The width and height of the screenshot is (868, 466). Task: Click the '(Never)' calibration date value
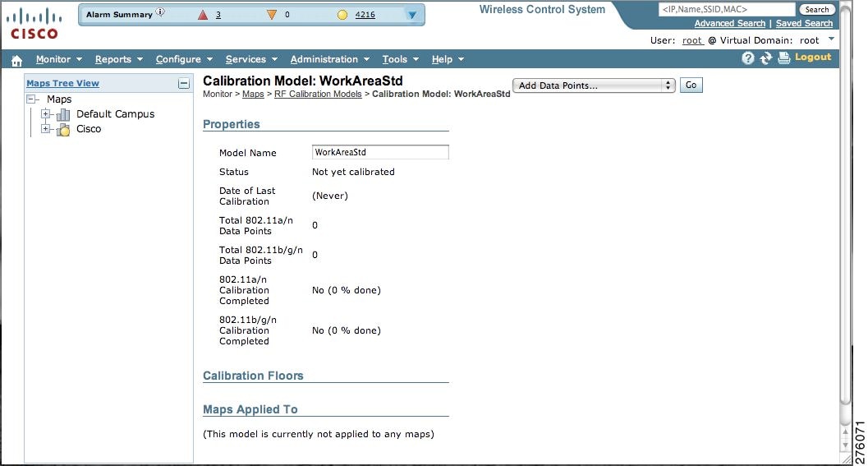pyautogui.click(x=330, y=196)
